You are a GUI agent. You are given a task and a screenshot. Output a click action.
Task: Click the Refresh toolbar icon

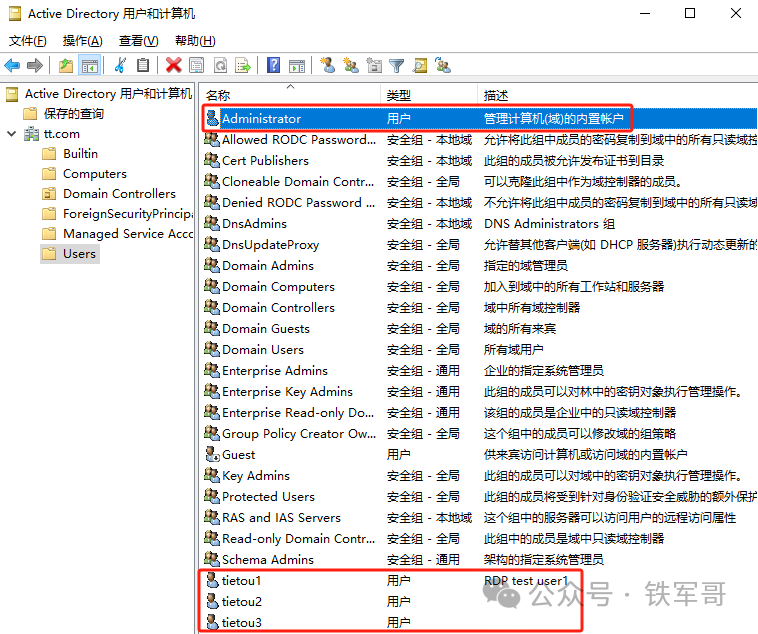coord(220,65)
